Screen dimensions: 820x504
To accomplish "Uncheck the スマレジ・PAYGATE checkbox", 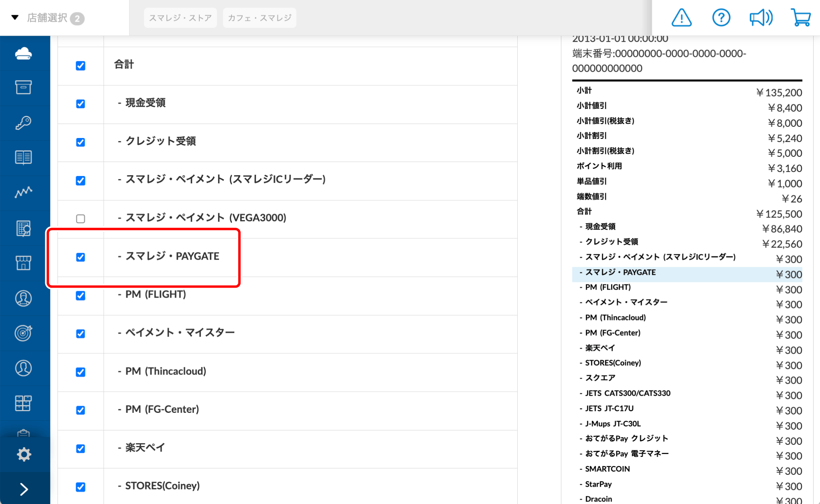I will [x=80, y=257].
